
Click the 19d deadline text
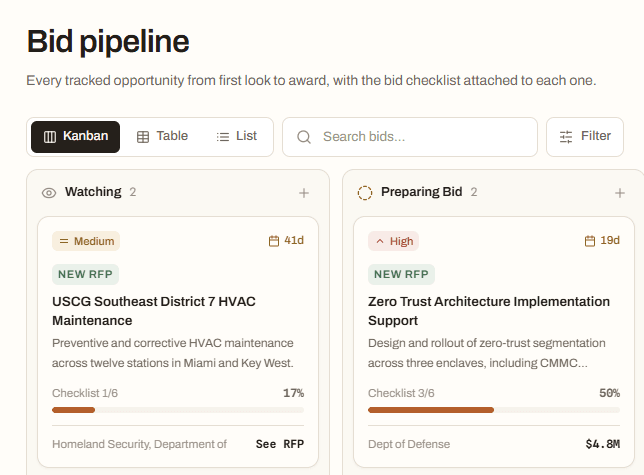click(x=610, y=240)
